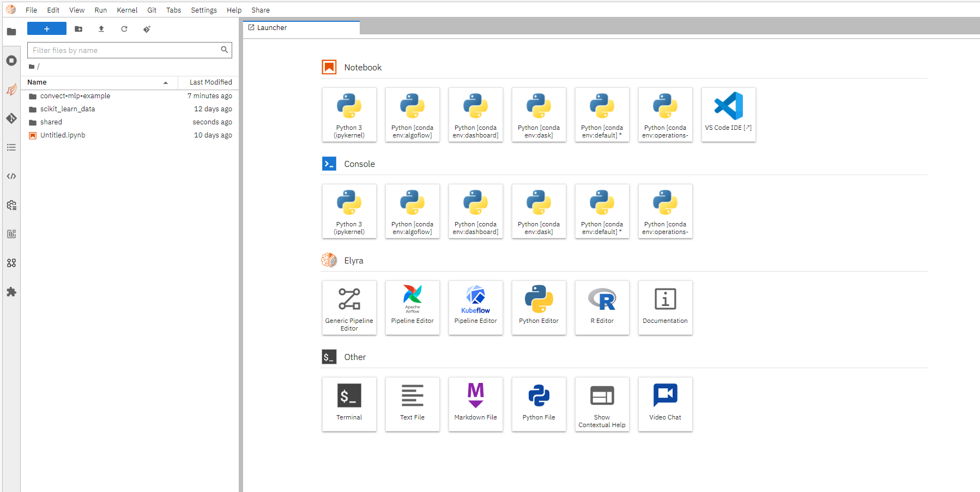The height and width of the screenshot is (492, 980).
Task: Click the JupyterLab logo icon
Action: 11,9
